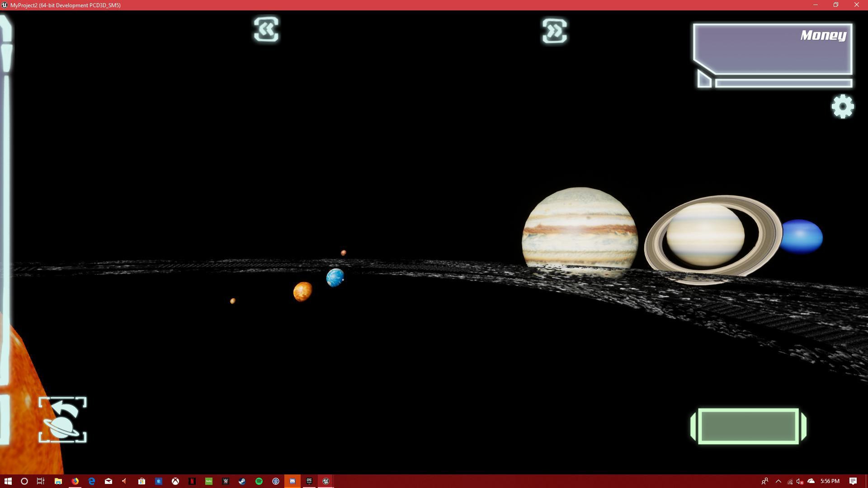This screenshot has height=488, width=868.
Task: Open settings with the gear icon
Action: [x=843, y=107]
